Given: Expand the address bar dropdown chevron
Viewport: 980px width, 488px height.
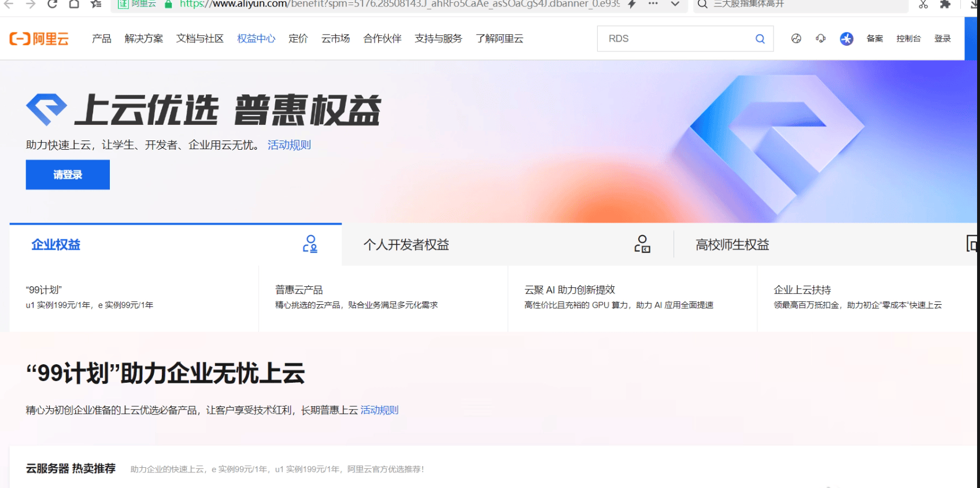Looking at the screenshot, I should (x=675, y=4).
